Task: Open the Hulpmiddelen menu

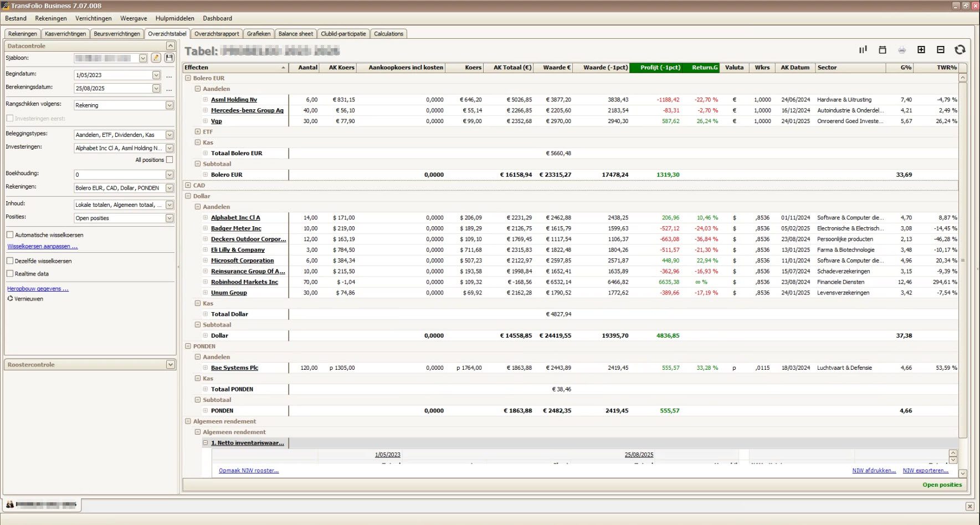Action: (x=175, y=18)
